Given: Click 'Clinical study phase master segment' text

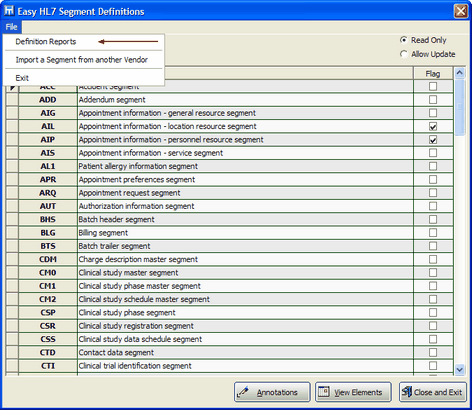Looking at the screenshot, I should click(140, 286).
